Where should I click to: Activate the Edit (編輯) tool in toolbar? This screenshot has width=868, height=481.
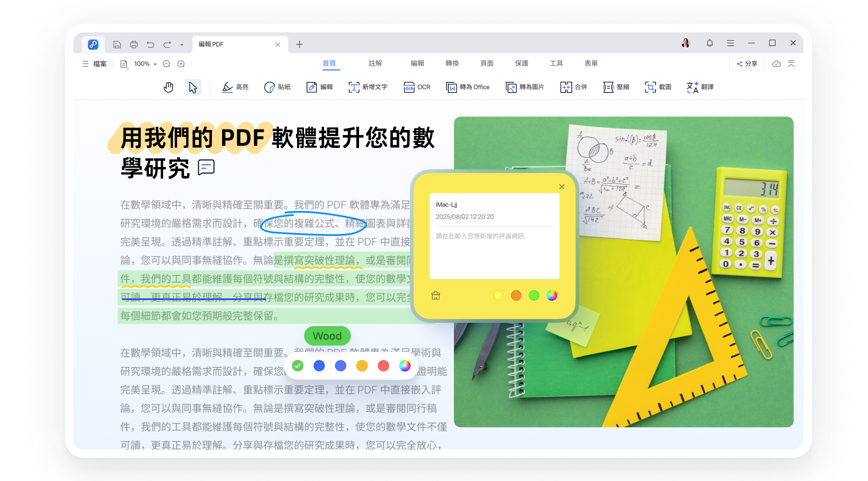(x=319, y=87)
